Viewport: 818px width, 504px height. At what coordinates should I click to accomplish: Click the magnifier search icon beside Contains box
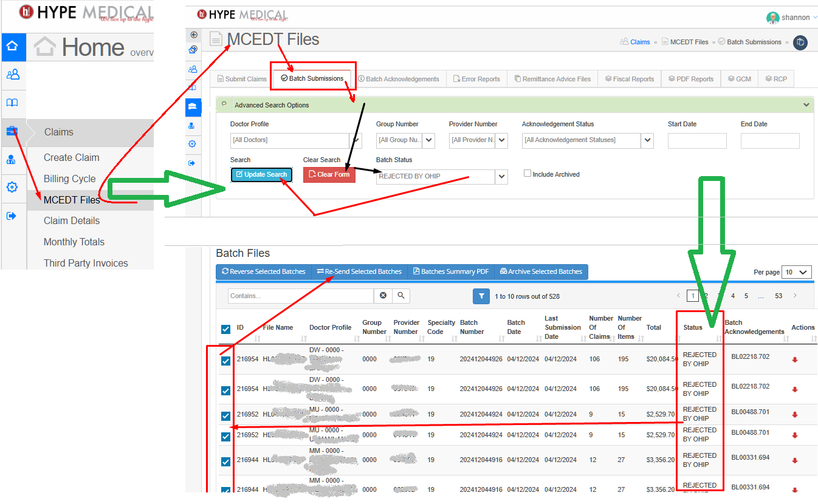click(x=401, y=296)
